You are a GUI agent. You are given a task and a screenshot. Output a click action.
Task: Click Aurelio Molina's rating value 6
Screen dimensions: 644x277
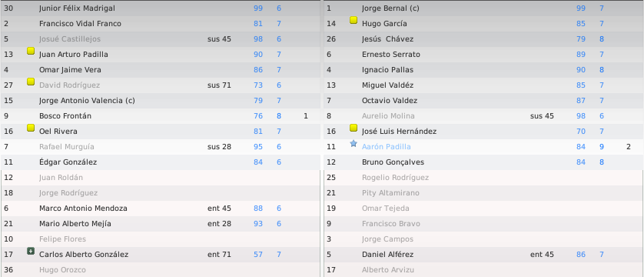(x=602, y=116)
